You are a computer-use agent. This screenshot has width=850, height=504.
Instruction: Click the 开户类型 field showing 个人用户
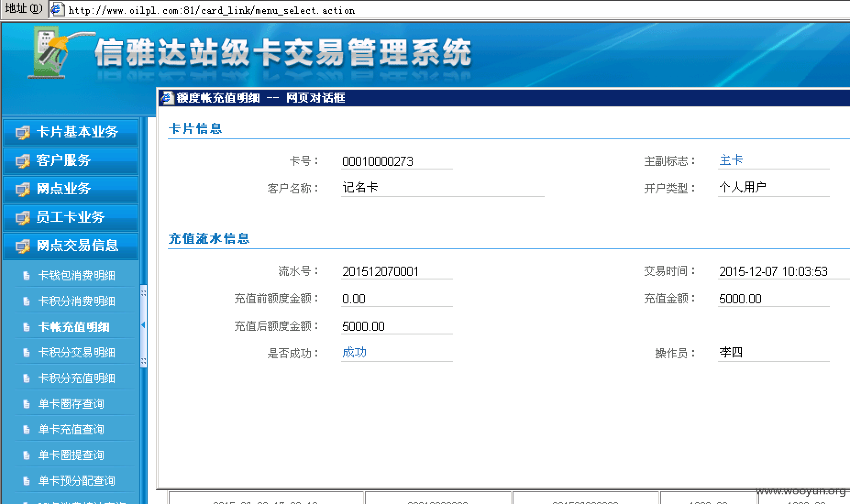click(774, 188)
